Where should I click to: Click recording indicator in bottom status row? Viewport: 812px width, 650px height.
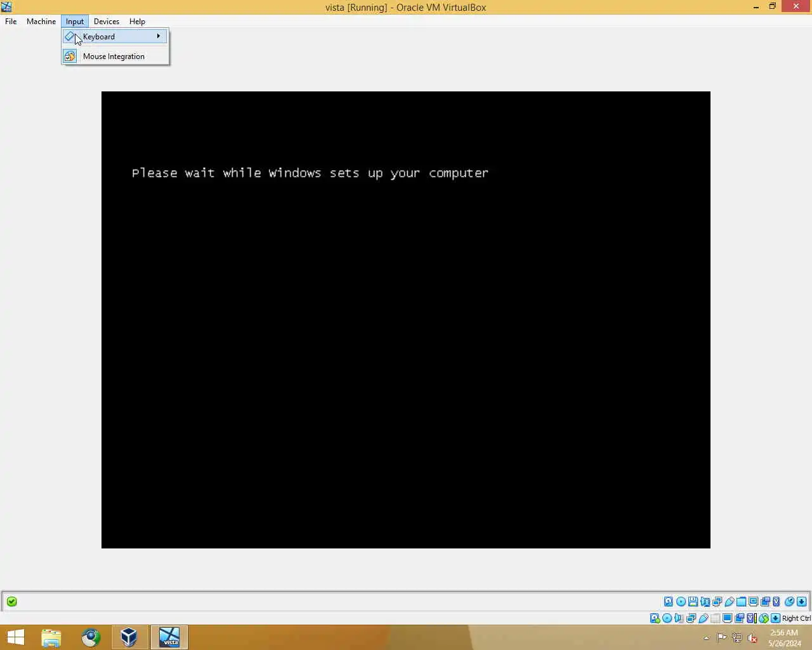pos(739,618)
